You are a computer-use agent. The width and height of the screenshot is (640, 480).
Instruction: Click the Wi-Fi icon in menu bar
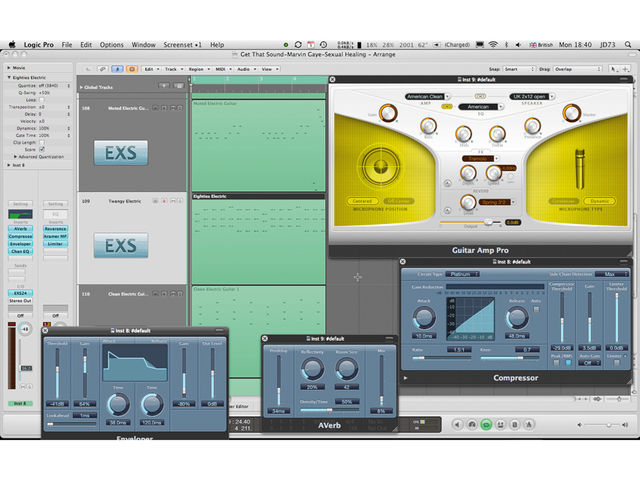click(493, 44)
